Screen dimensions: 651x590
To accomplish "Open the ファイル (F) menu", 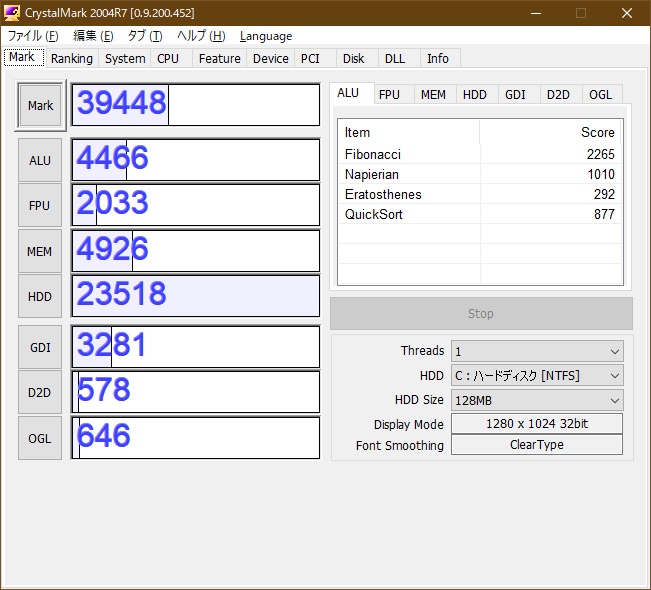I will 33,36.
